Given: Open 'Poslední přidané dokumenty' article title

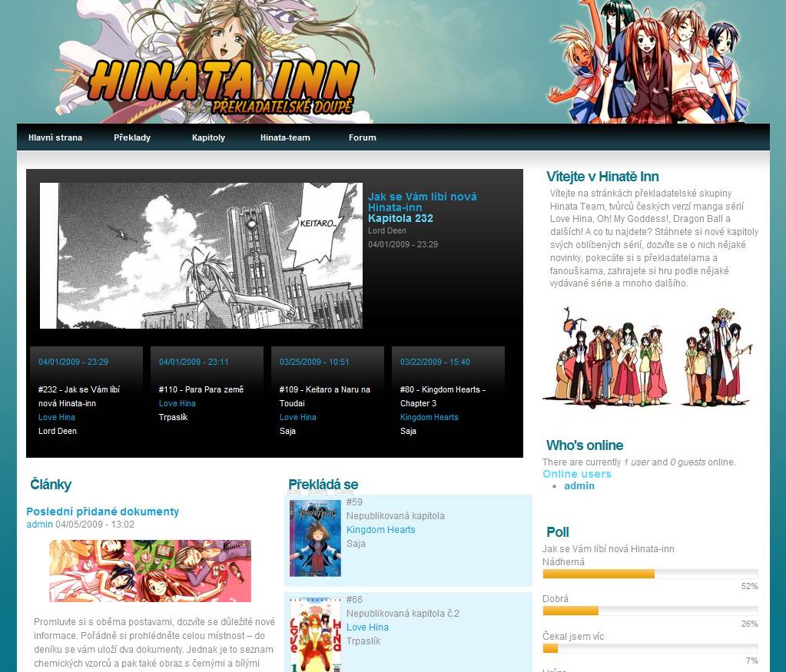Looking at the screenshot, I should [102, 511].
